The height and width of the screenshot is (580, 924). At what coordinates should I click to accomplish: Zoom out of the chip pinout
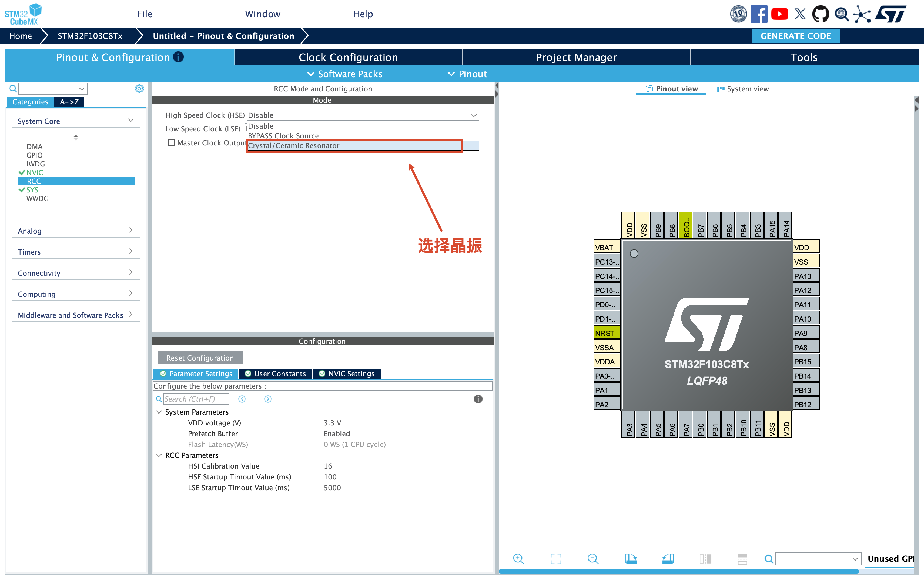(593, 559)
